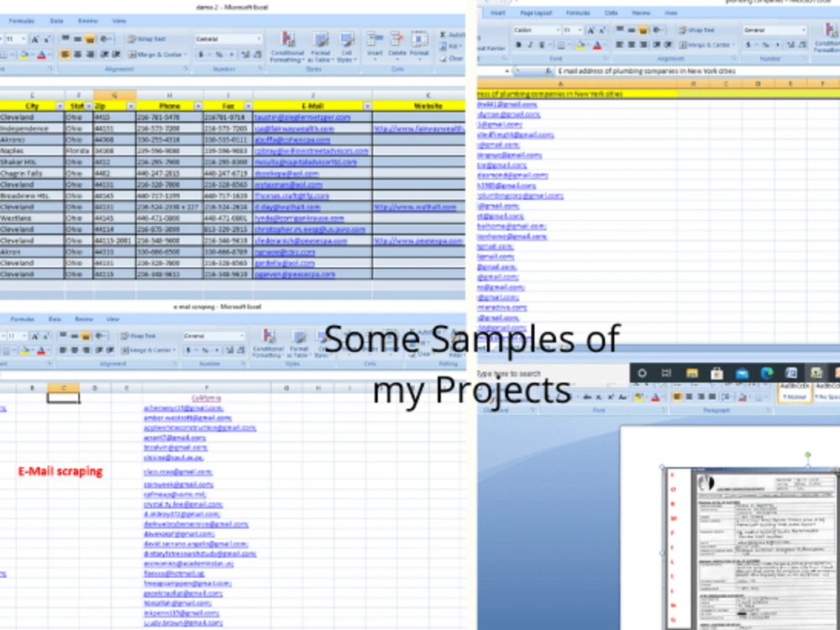Click Task View on the taskbar
The height and width of the screenshot is (630, 840).
(666, 373)
